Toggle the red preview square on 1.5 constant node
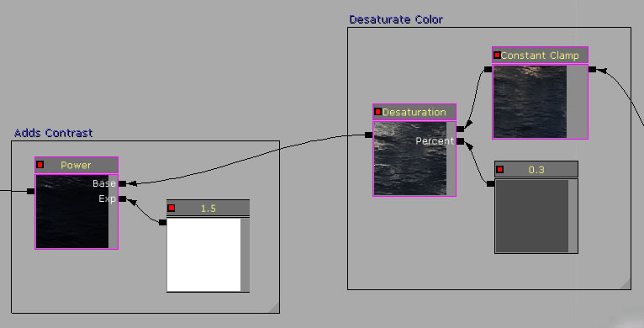 point(172,208)
